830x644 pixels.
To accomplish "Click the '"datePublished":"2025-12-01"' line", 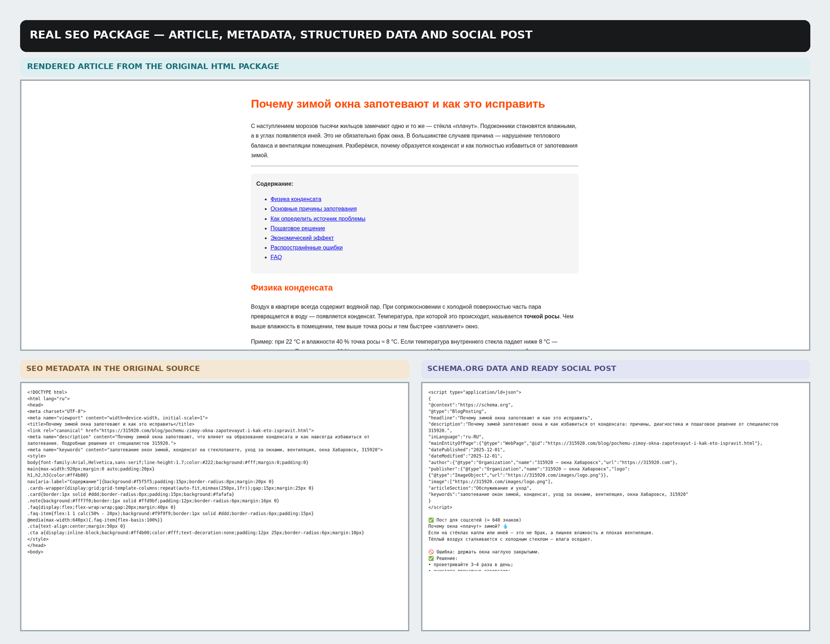I will (x=467, y=450).
